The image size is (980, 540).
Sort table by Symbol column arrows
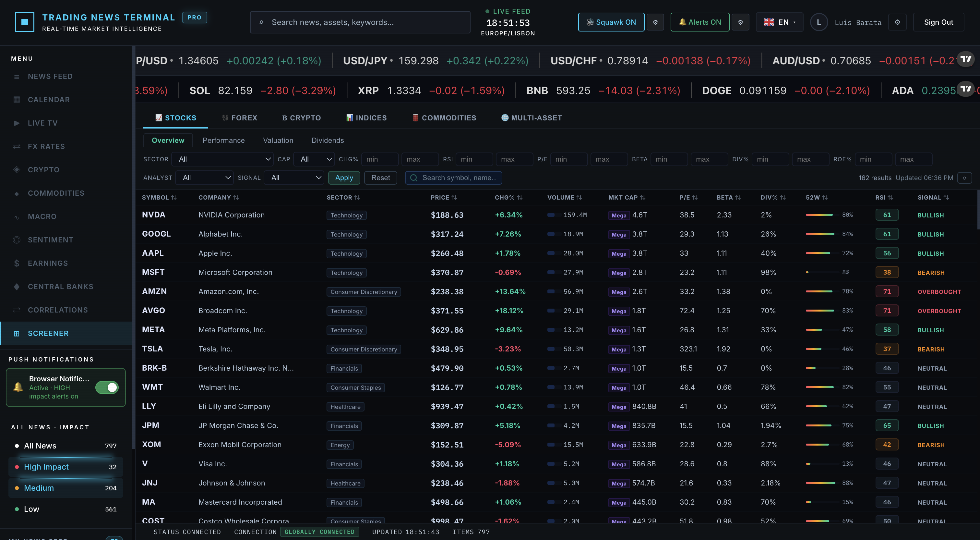(174, 197)
